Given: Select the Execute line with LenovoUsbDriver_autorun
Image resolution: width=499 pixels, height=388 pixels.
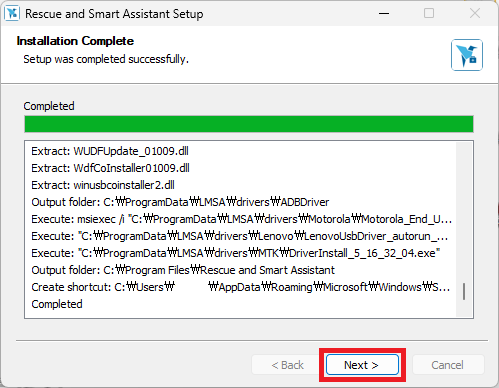Looking at the screenshot, I should coord(240,236).
